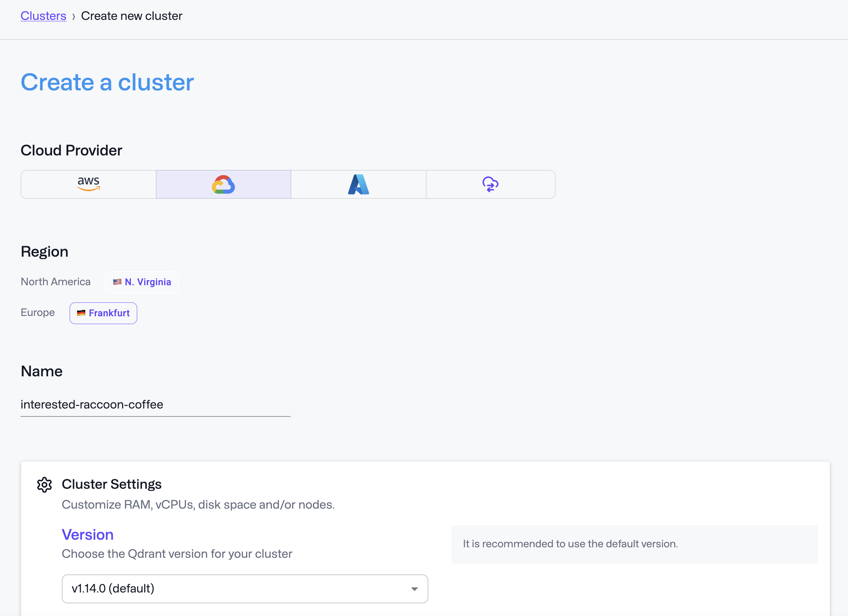
Task: Click the US flag on the N. Virginia chip
Action: click(117, 282)
